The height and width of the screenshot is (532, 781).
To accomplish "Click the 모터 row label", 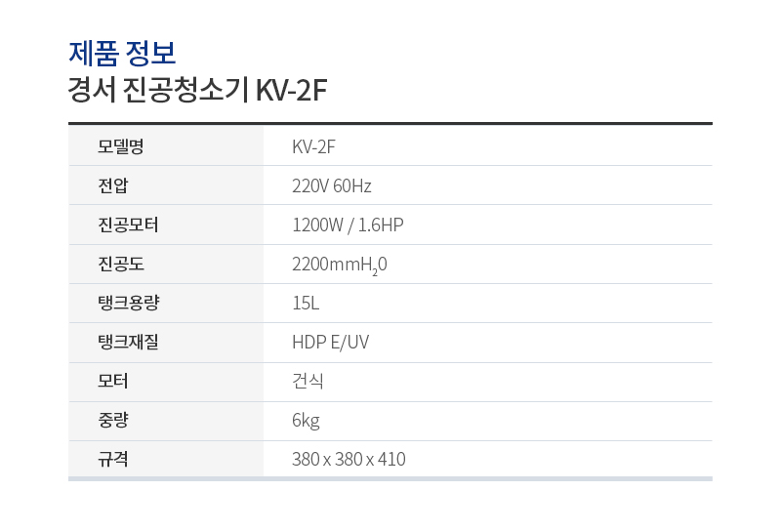I will point(112,381).
